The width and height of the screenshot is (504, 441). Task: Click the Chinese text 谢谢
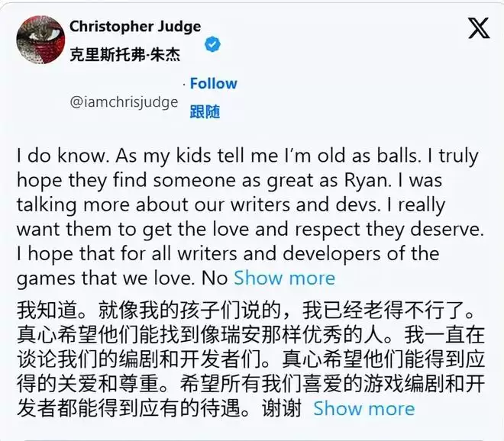coord(282,408)
